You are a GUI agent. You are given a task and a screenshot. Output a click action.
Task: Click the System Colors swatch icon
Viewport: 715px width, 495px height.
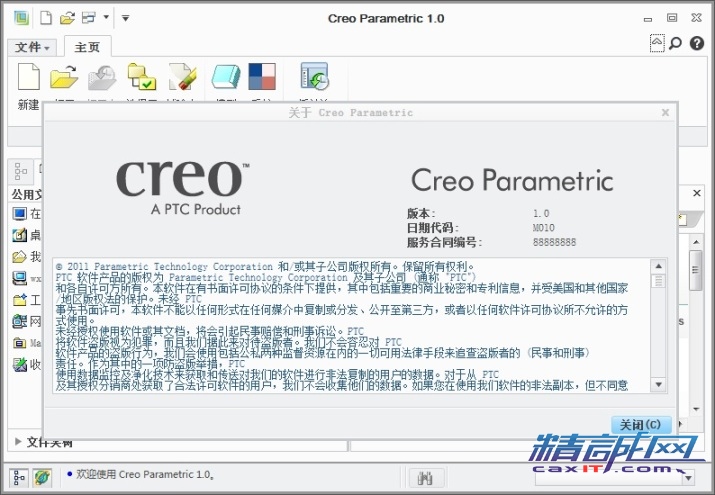[x=262, y=76]
